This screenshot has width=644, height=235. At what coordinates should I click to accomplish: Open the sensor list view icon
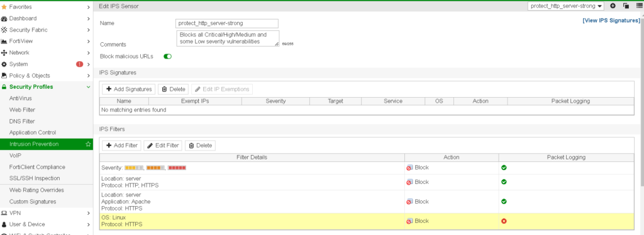(x=639, y=6)
